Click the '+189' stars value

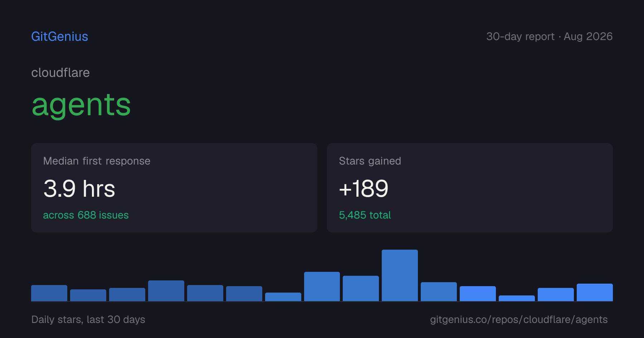tap(364, 188)
